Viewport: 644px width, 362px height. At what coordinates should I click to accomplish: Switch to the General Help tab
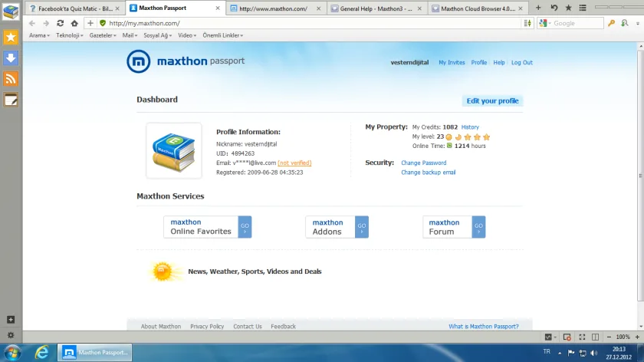point(376,8)
